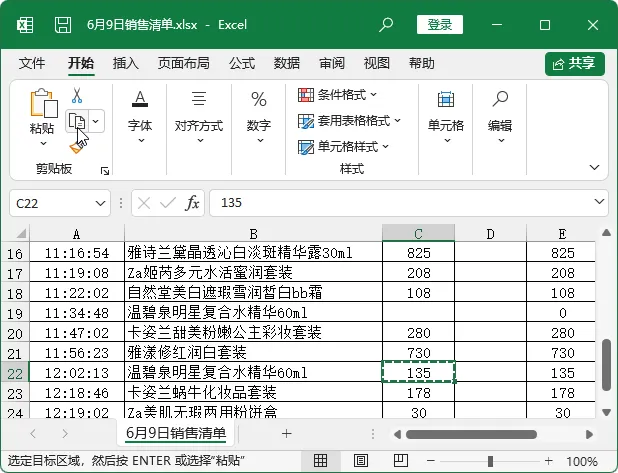618x473 pixels.
Task: Switch to Normal view in status bar
Action: point(320,460)
